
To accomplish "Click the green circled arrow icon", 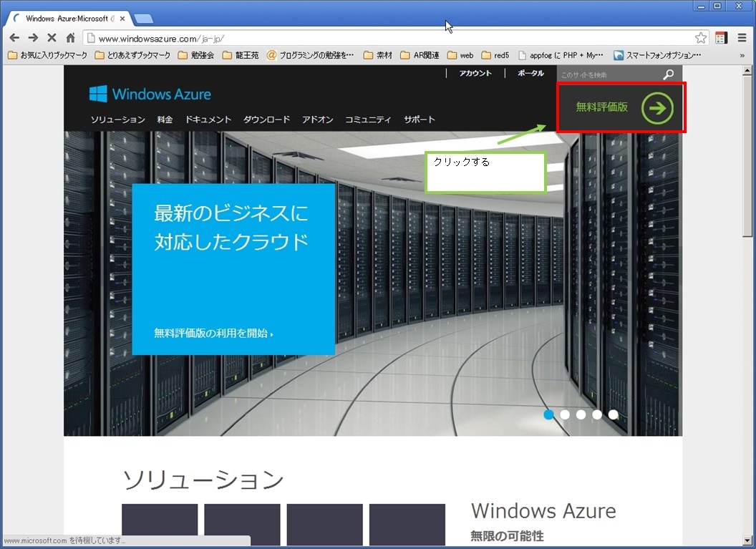I will [657, 107].
